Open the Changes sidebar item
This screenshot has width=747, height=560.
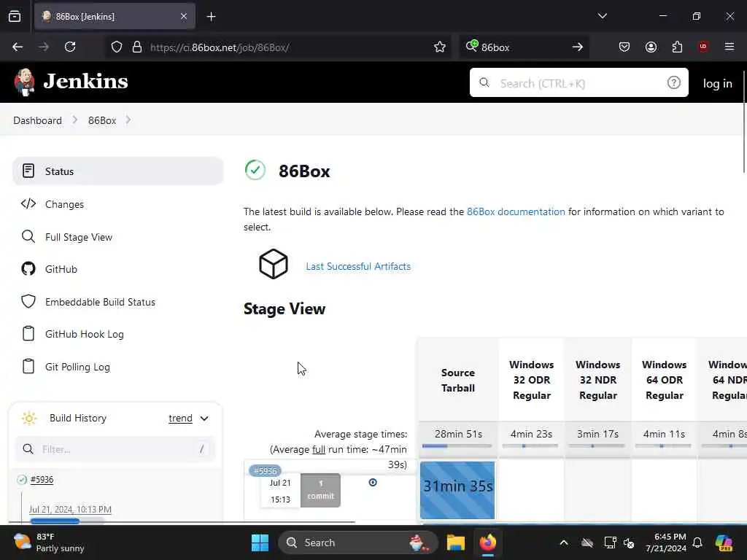click(x=64, y=204)
